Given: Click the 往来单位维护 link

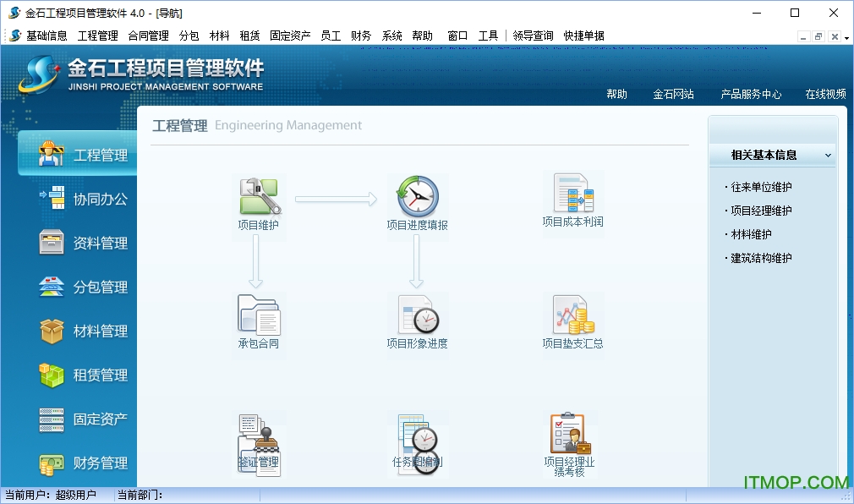Looking at the screenshot, I should point(761,187).
